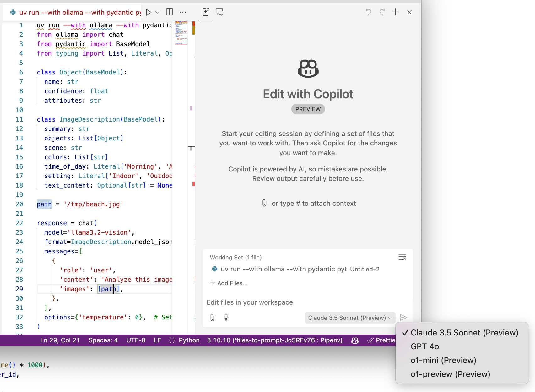The height and width of the screenshot is (392, 535).
Task: Clear the working set list icon
Action: click(x=402, y=257)
